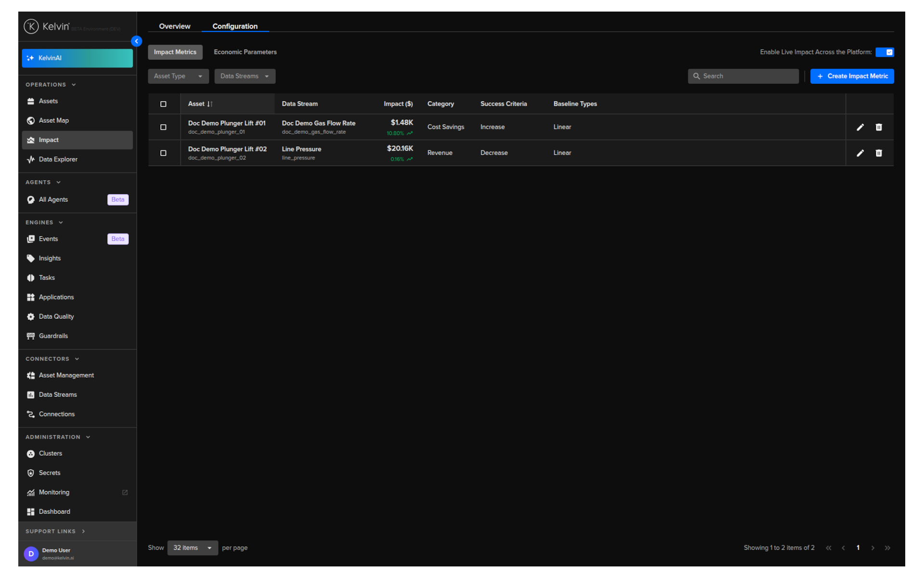Go to the next page

pos(873,548)
